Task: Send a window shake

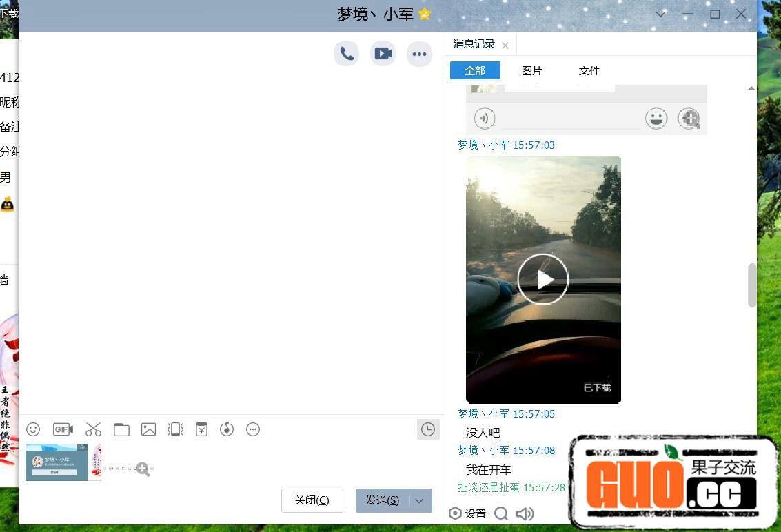Action: coord(175,429)
